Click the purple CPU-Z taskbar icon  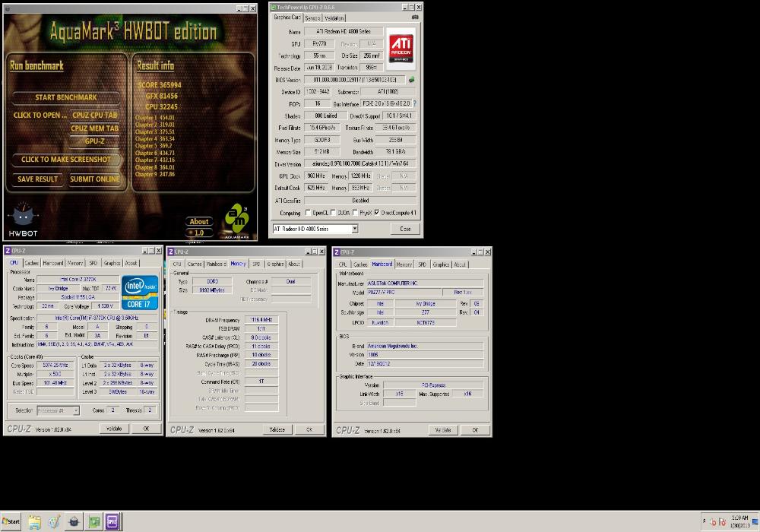112,522
